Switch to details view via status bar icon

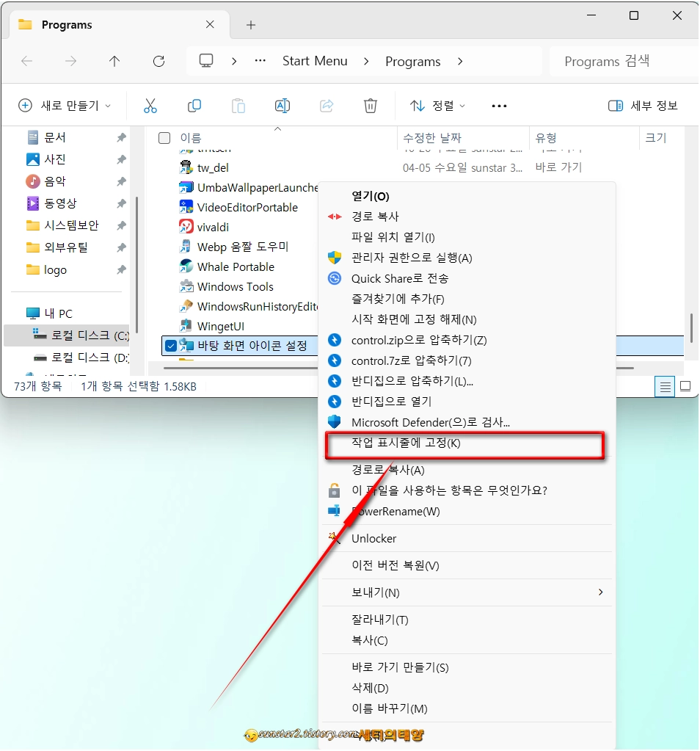664,386
